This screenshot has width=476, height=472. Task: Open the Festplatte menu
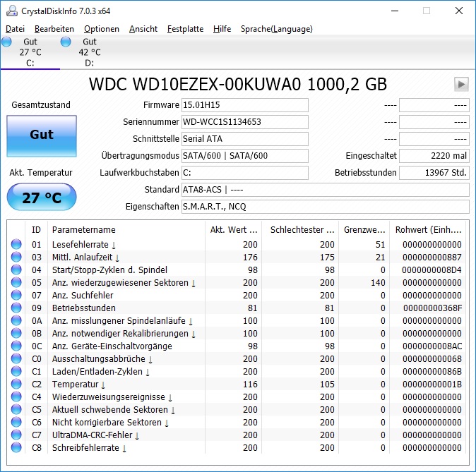(x=185, y=29)
